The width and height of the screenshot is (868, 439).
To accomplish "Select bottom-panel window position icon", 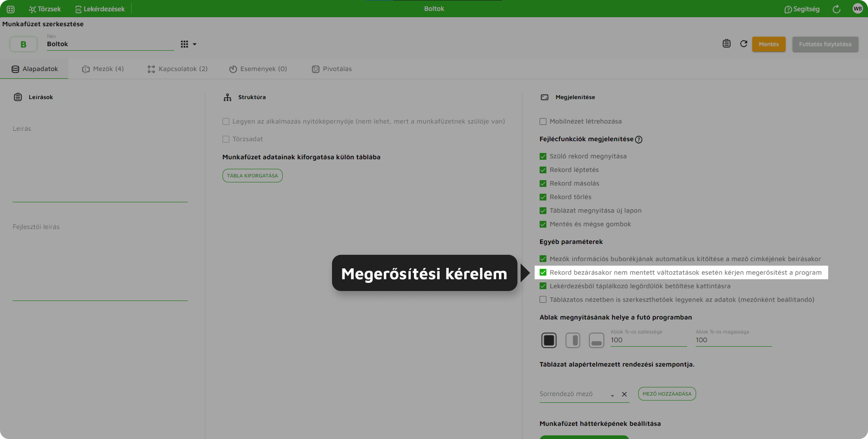I will click(597, 340).
